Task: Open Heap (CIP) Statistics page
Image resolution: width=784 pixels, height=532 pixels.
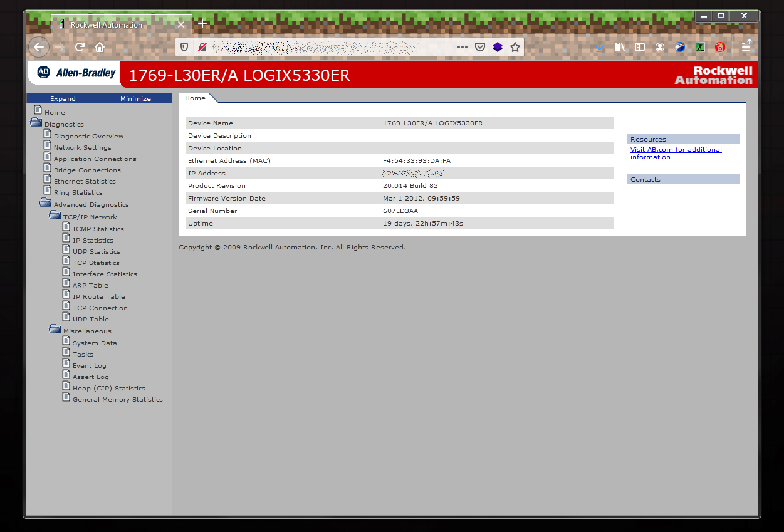Action: (108, 388)
